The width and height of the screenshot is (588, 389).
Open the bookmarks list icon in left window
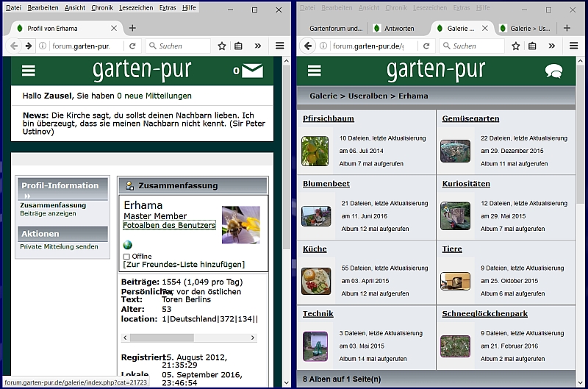[x=238, y=46]
